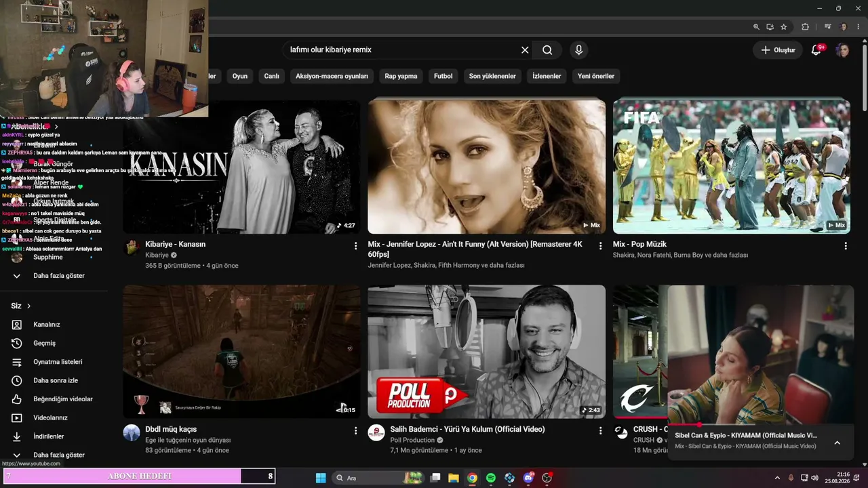Screen dimensions: 868x488
Task: Open the Poll Production channel name
Action: coord(412,441)
